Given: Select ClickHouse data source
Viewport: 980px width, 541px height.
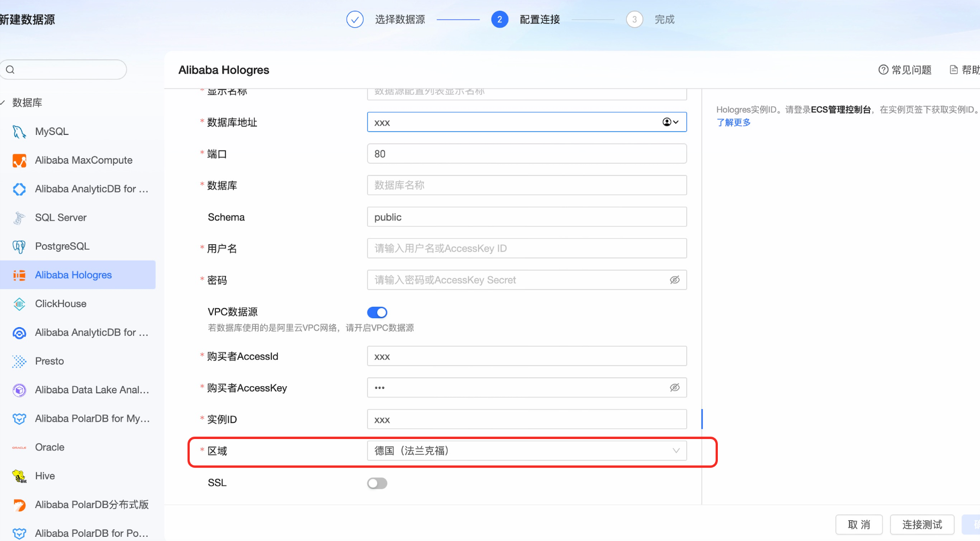Looking at the screenshot, I should pyautogui.click(x=77, y=304).
